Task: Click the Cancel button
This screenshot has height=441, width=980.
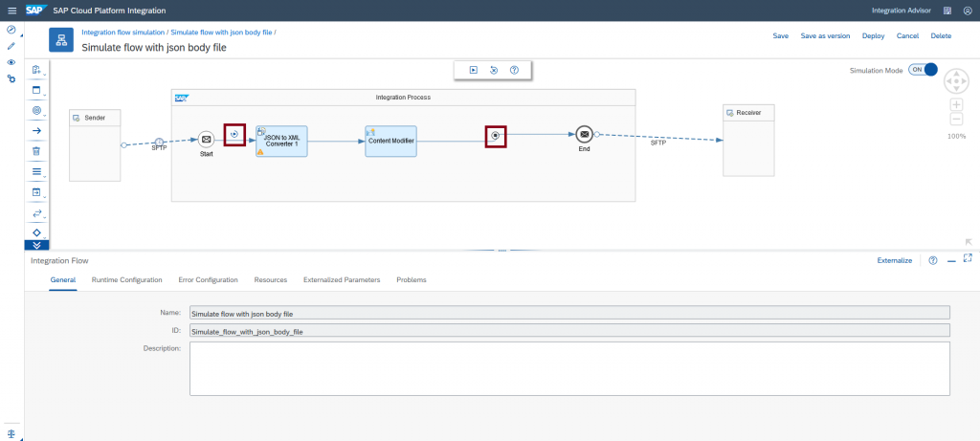Action: tap(907, 36)
